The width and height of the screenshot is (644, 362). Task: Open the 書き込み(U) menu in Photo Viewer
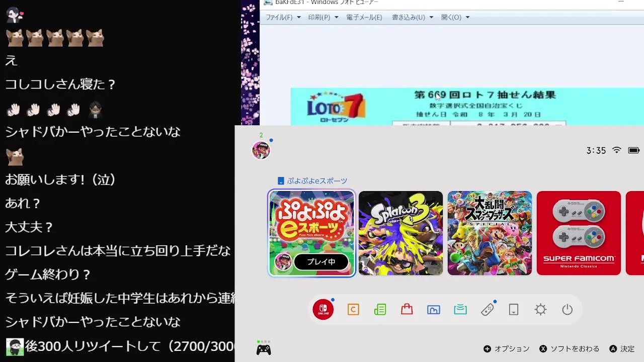[413, 17]
